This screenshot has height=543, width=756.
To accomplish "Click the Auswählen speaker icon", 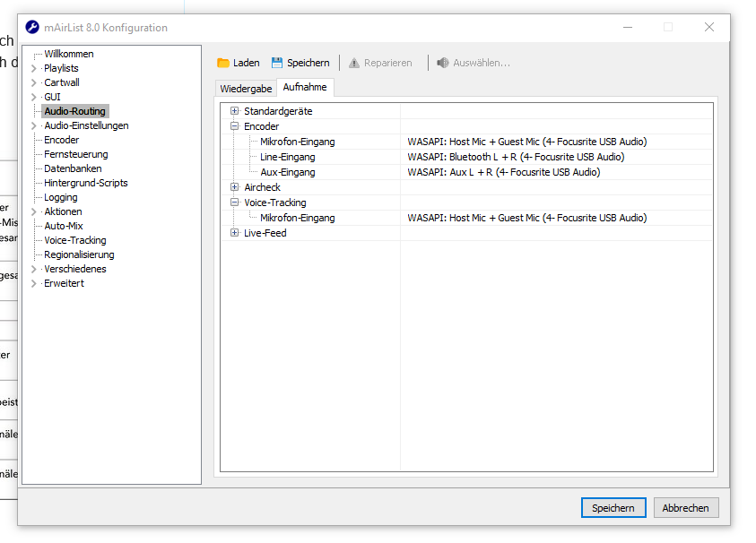I will pyautogui.click(x=443, y=63).
